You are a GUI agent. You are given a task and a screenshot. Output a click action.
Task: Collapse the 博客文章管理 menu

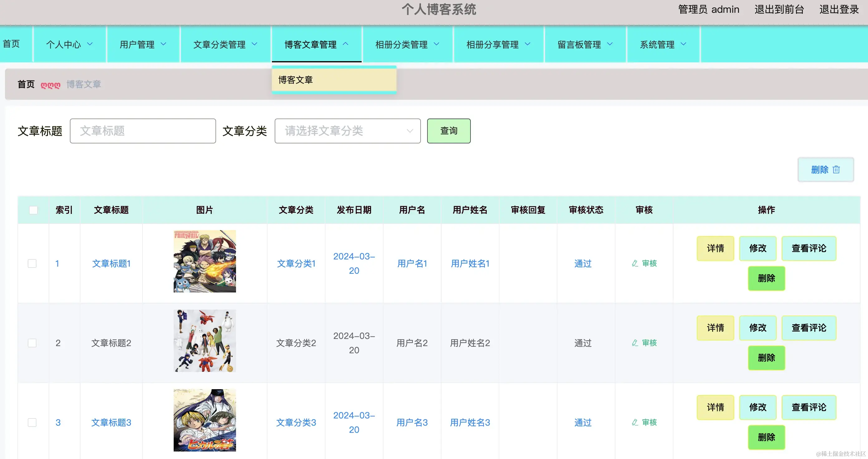316,44
